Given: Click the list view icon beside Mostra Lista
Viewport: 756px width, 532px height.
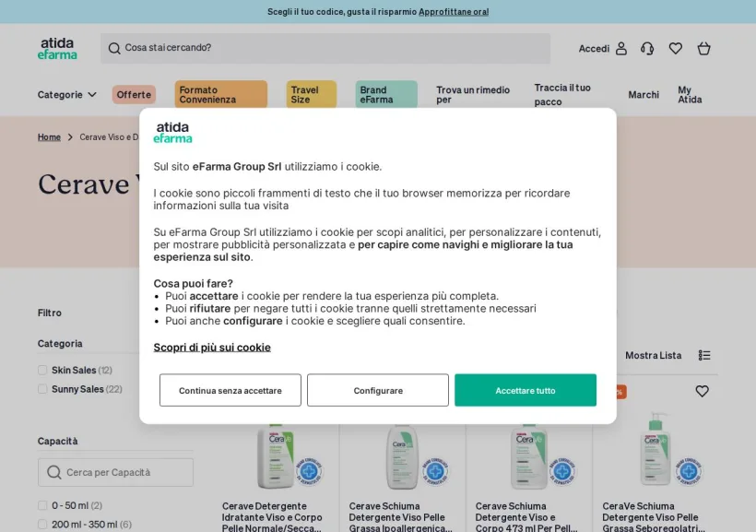Looking at the screenshot, I should pyautogui.click(x=704, y=356).
